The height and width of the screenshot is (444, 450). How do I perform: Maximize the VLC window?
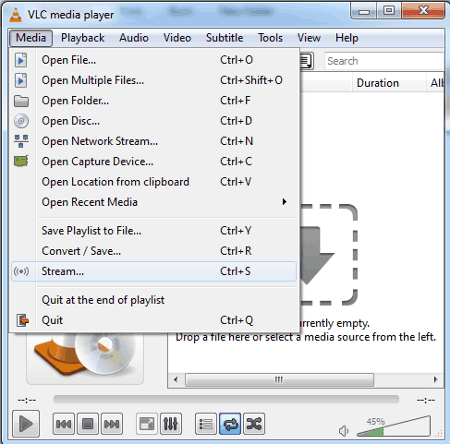tap(389, 11)
